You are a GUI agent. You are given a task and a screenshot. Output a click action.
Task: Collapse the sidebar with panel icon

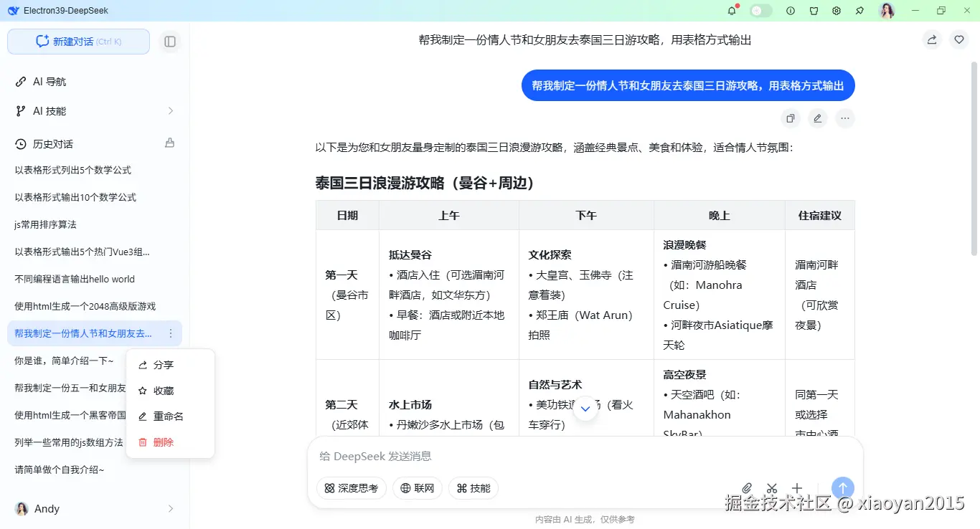[x=170, y=42]
